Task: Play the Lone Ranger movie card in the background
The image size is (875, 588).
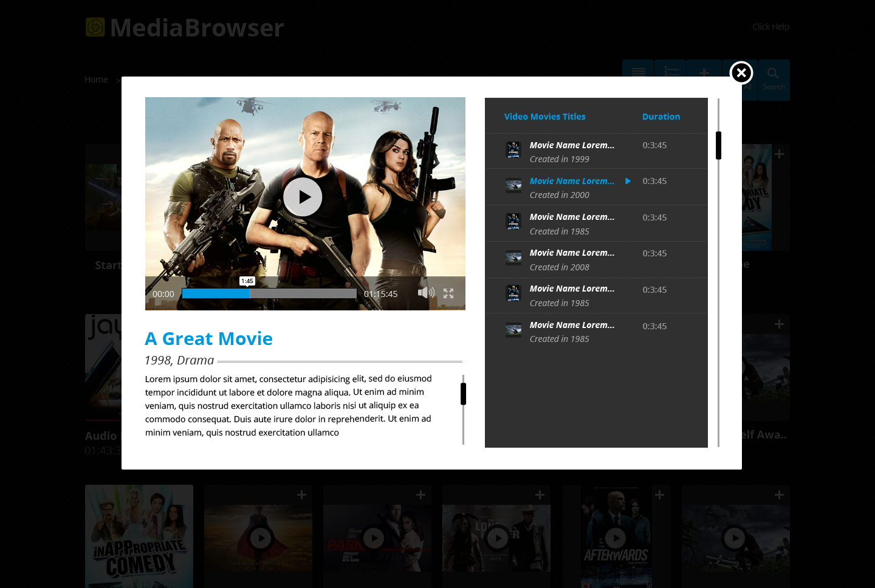Action: pyautogui.click(x=498, y=538)
